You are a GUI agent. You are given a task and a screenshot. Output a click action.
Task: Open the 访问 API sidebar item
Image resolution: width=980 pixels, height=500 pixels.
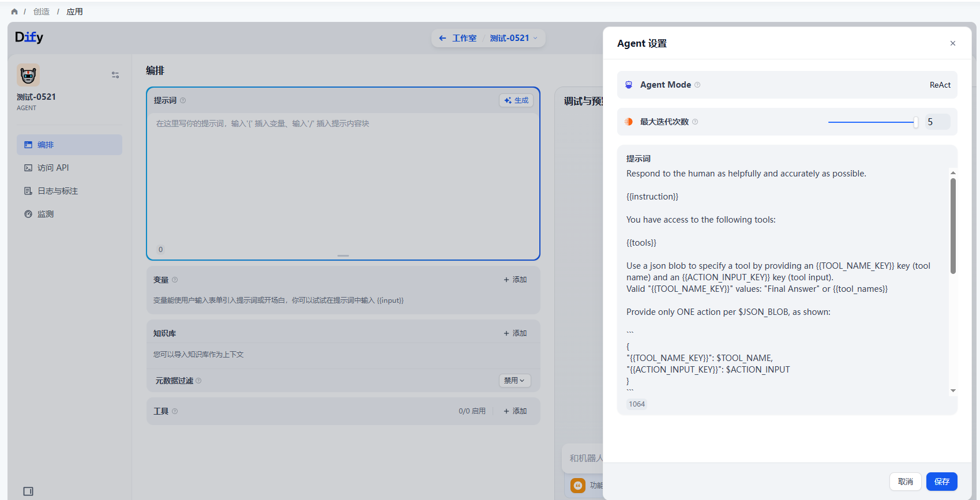point(53,168)
